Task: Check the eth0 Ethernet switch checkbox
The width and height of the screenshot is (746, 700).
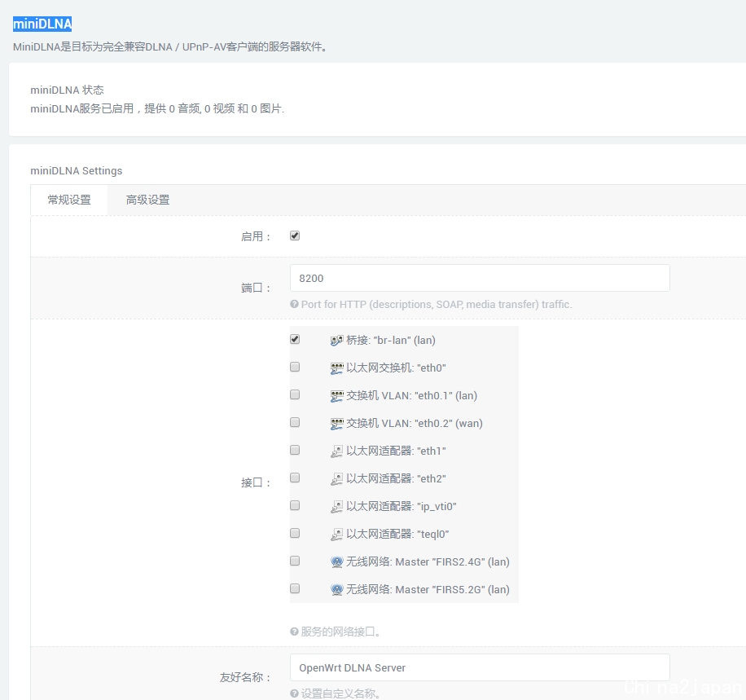Action: (x=295, y=367)
